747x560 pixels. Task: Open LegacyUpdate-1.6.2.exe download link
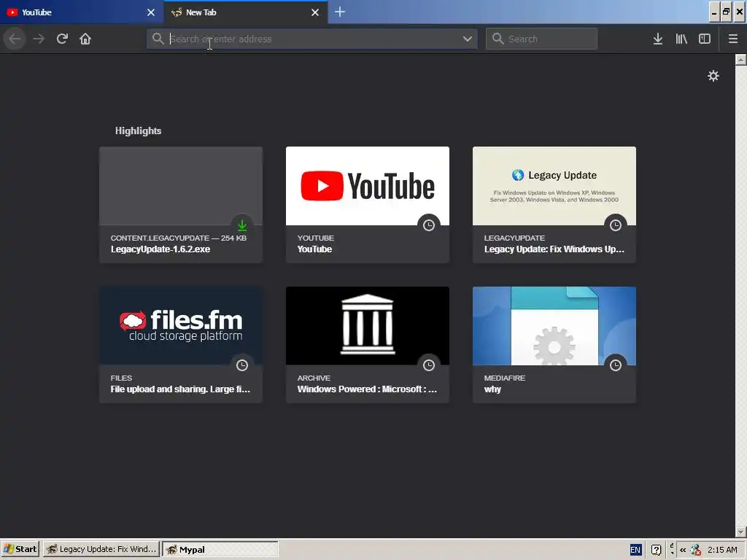[160, 249]
